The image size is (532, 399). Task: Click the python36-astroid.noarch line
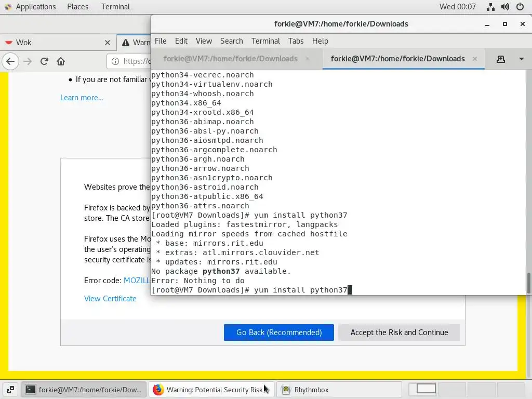205,187
